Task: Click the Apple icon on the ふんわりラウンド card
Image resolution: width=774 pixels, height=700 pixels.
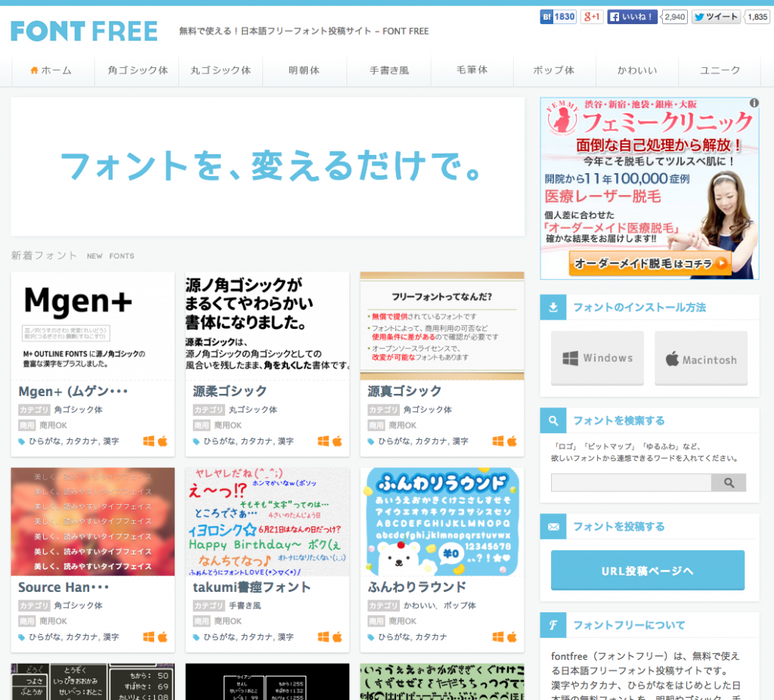Action: [x=512, y=637]
